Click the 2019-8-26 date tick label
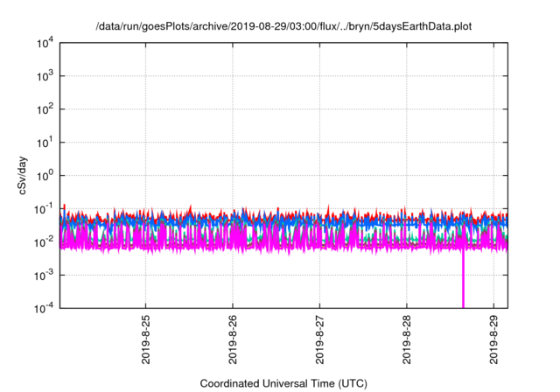This screenshot has height=392, width=560. click(x=233, y=339)
